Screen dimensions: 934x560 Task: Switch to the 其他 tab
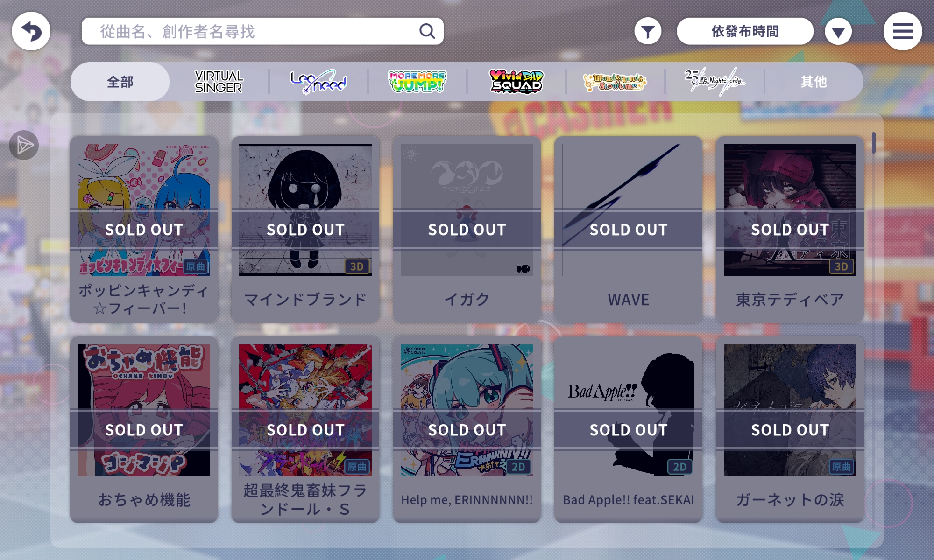(x=814, y=82)
